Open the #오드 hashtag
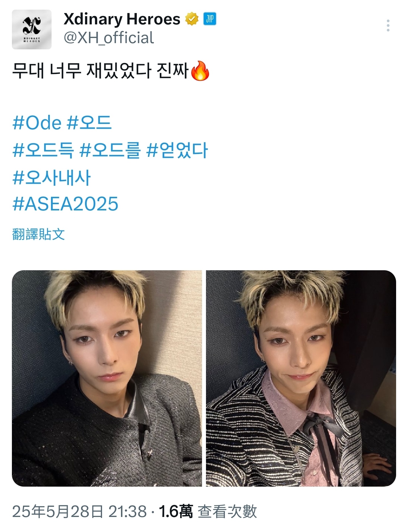Viewport: 408px width, 532px height. coord(89,123)
